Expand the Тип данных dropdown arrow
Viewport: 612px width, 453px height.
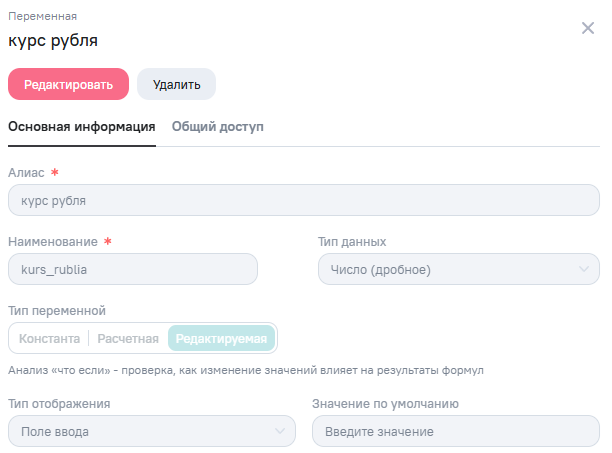[x=584, y=269]
